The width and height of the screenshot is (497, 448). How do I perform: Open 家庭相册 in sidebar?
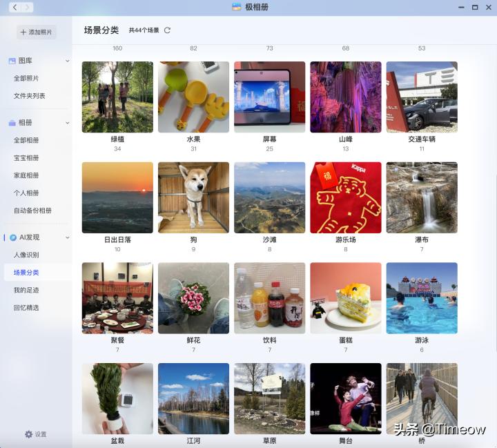click(26, 175)
